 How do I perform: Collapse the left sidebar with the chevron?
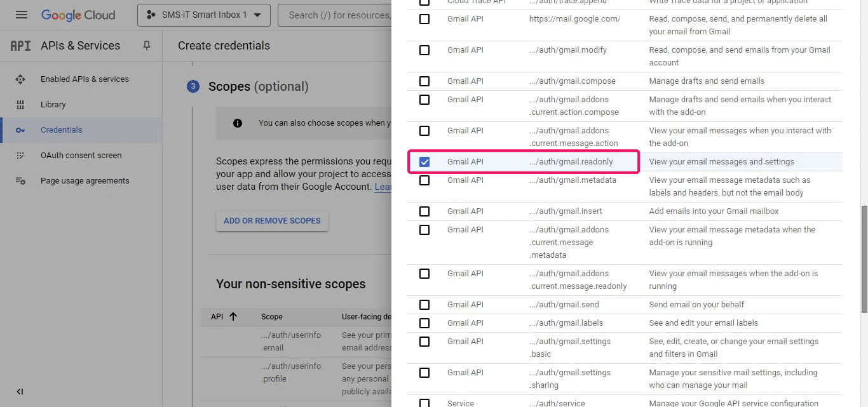[19, 392]
